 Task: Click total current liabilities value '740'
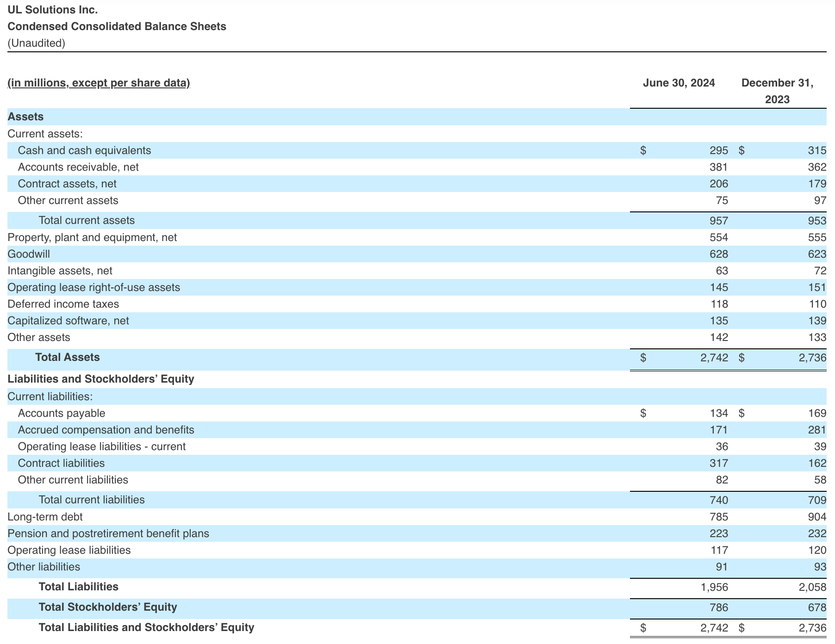(719, 500)
